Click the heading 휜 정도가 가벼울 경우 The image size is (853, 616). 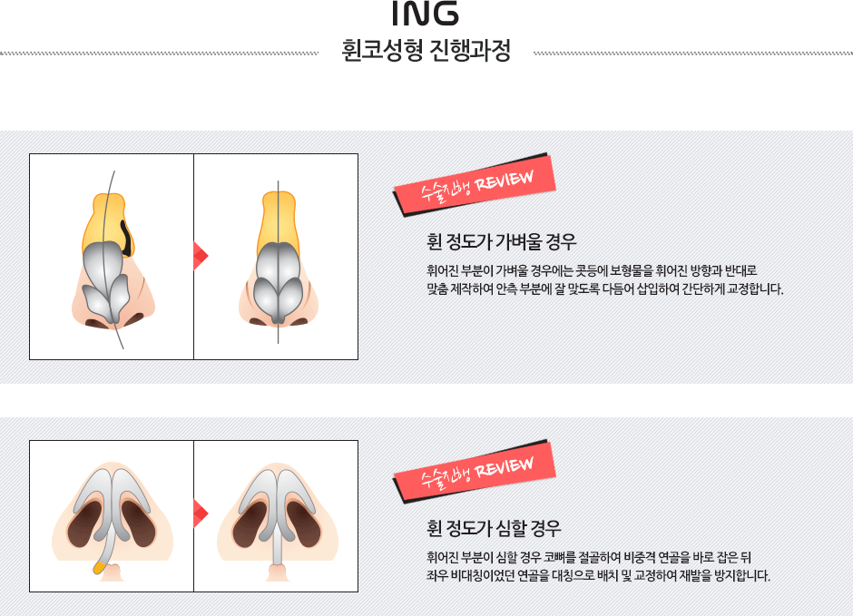click(x=501, y=241)
